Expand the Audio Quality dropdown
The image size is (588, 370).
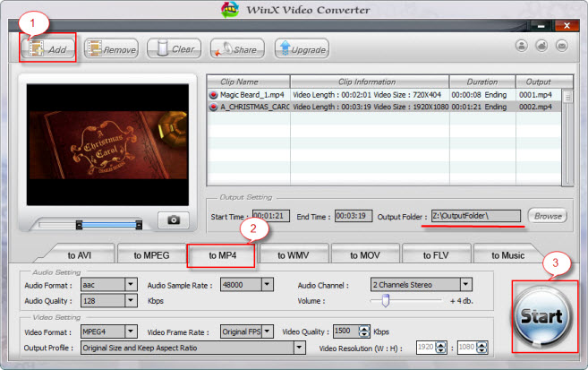pos(131,300)
